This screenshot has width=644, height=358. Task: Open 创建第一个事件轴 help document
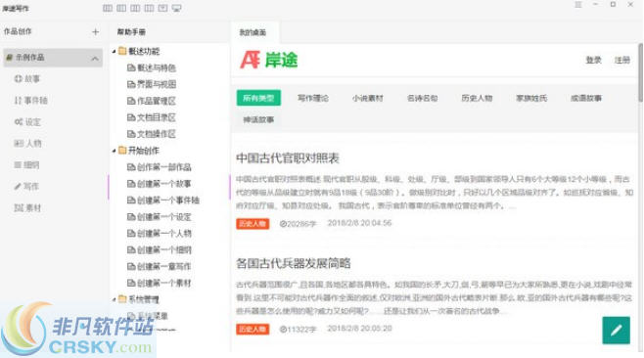pos(163,200)
